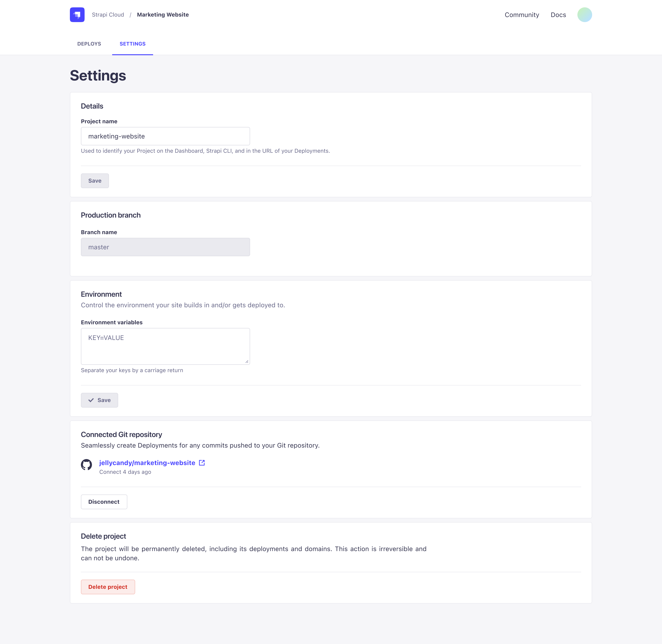Stay on the Settings tab

[133, 44]
